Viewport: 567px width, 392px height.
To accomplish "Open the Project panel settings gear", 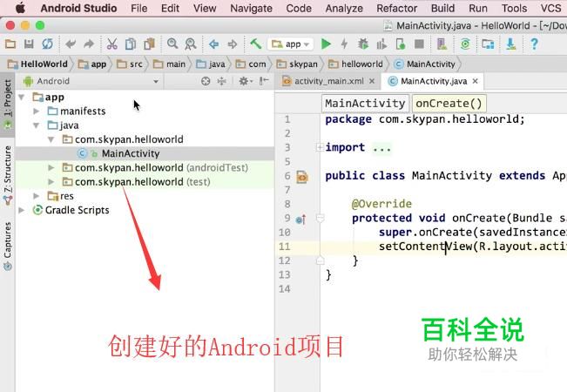I will [x=245, y=81].
